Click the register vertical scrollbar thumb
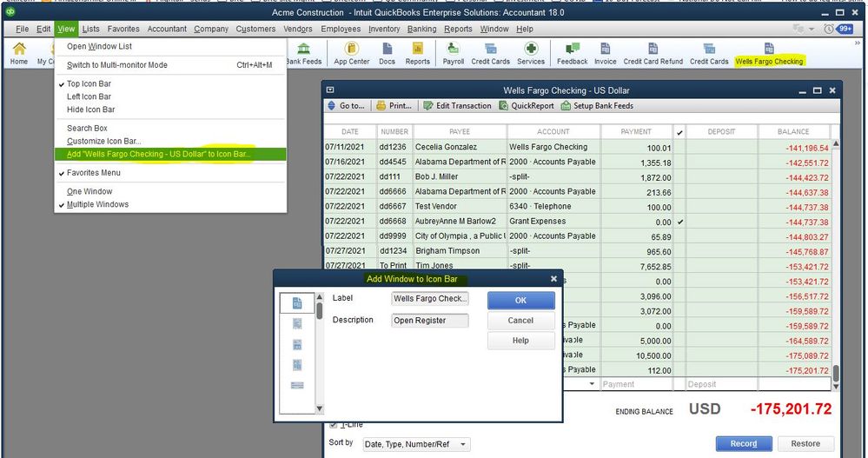Viewport: 868px width, 458px height. (836, 373)
